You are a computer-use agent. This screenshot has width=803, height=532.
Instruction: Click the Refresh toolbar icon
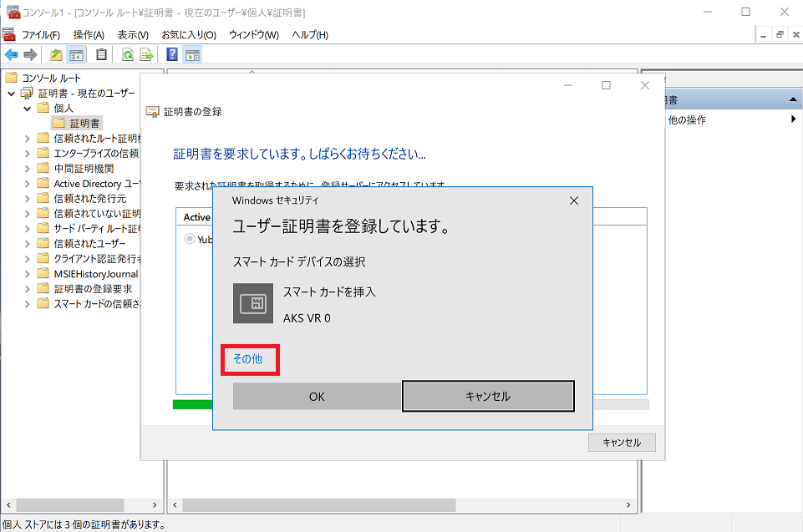[x=128, y=55]
